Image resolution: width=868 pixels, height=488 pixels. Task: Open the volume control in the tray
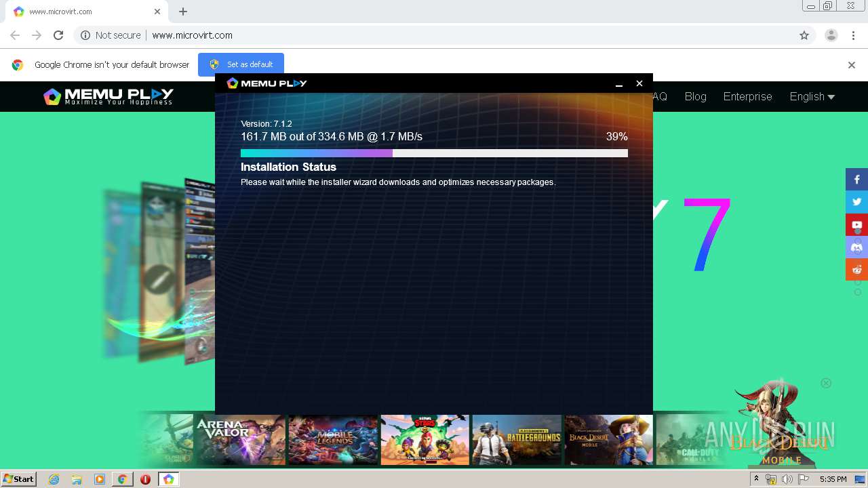coord(787,479)
